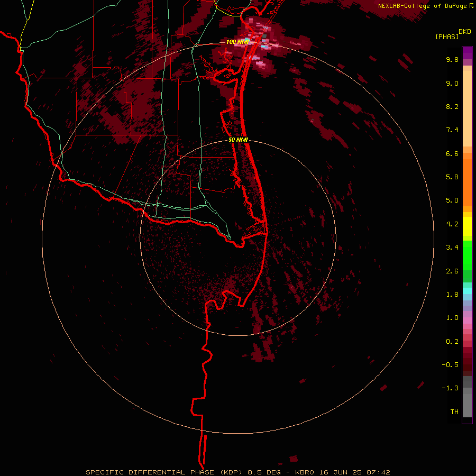The image size is (476, 476).
Task: Select the 9.8 value on the scale
Action: tap(452, 59)
